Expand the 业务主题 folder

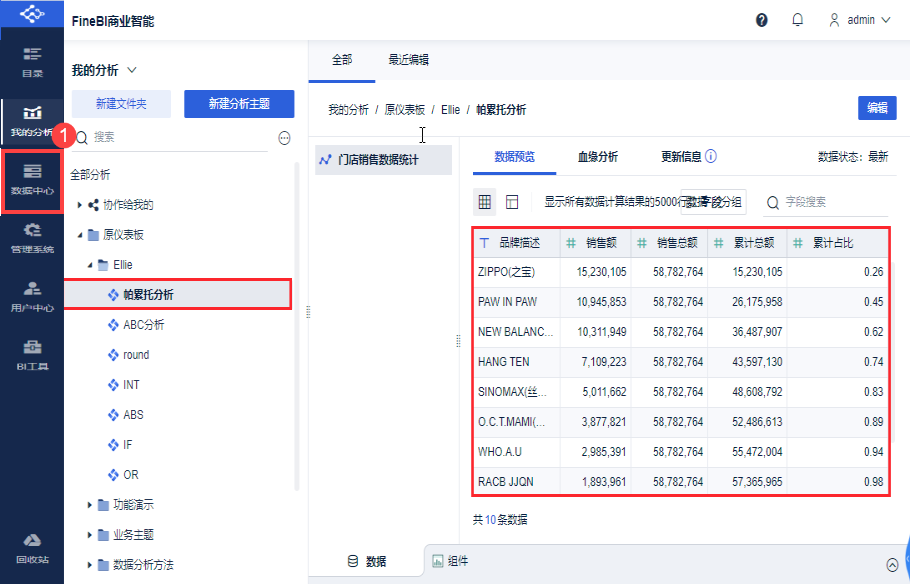coord(90,535)
